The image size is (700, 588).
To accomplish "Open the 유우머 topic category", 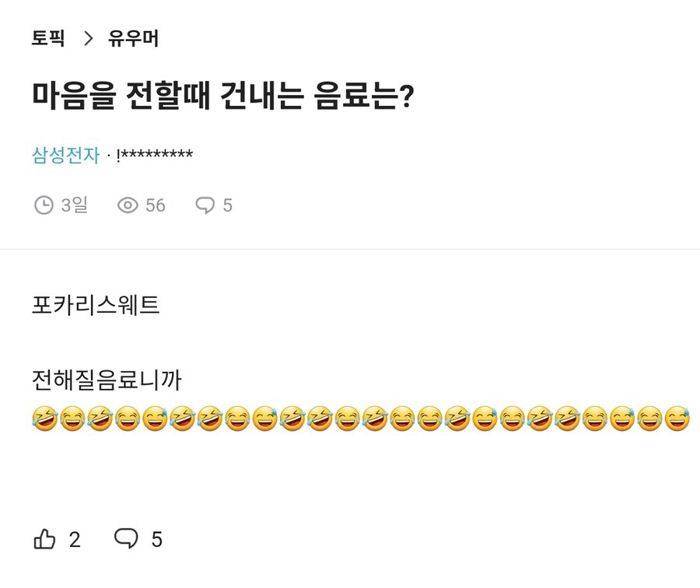I will pos(133,38).
